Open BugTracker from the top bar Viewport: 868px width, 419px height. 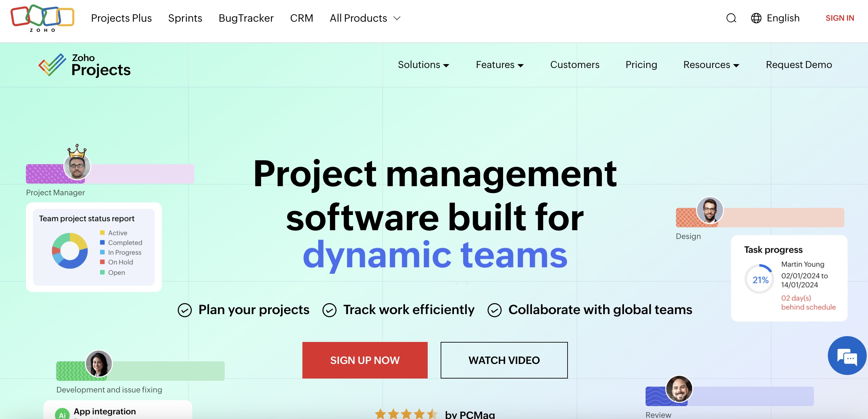(x=246, y=18)
